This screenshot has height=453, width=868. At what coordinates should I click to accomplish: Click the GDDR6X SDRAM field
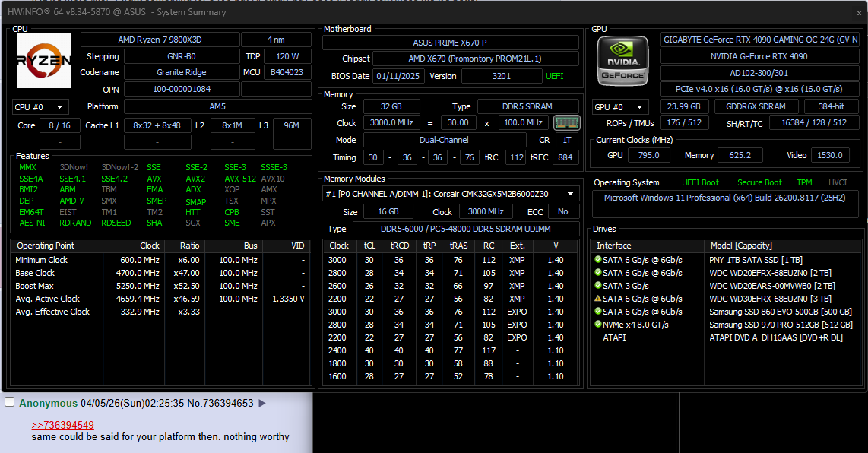point(756,107)
